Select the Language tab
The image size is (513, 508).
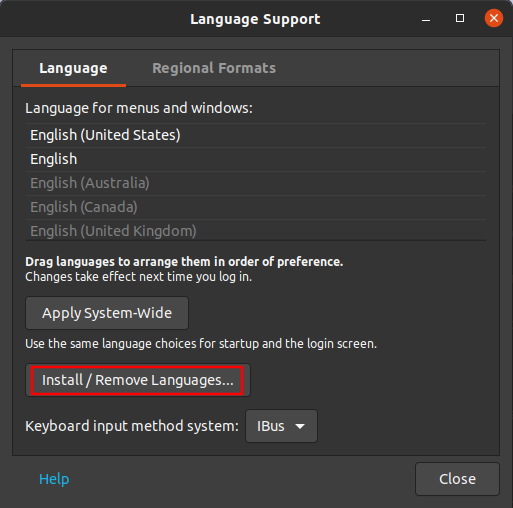[x=73, y=68]
